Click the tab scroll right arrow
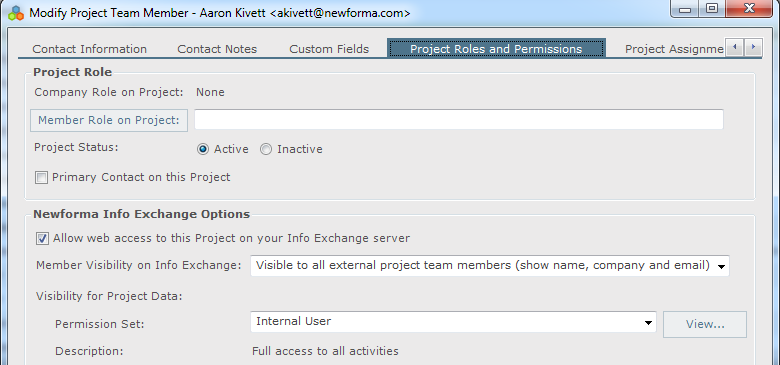The height and width of the screenshot is (365, 780). [x=753, y=48]
